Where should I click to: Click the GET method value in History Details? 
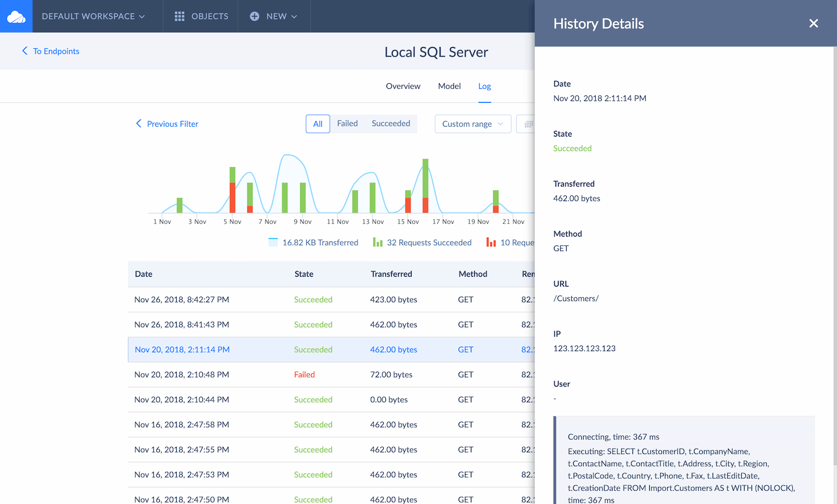(x=561, y=248)
